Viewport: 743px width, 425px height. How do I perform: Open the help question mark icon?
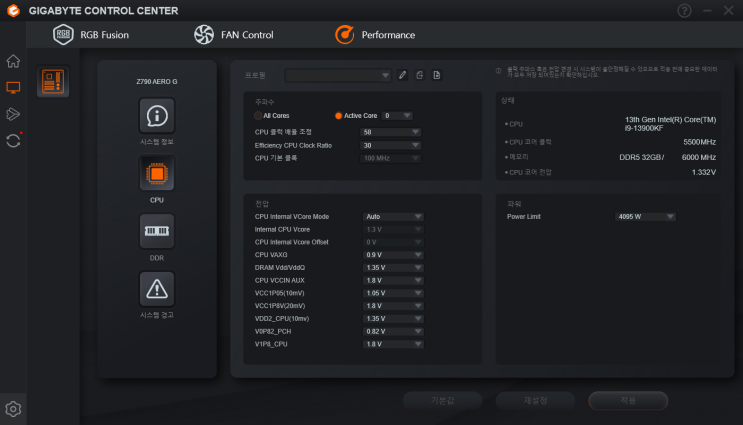coord(684,10)
